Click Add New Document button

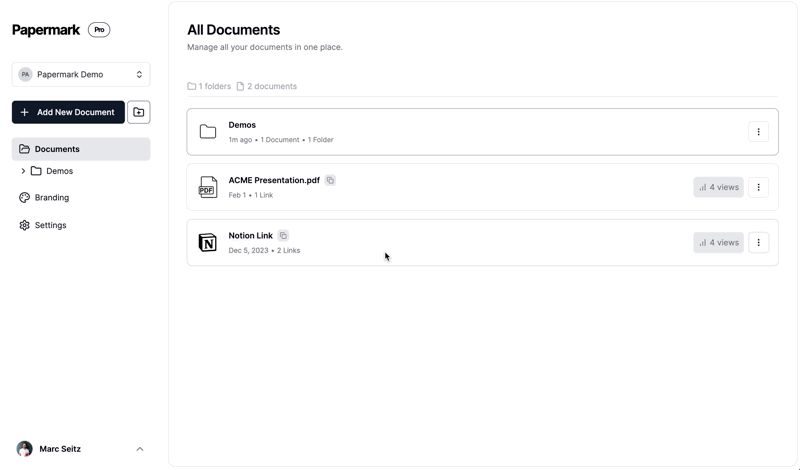(68, 112)
